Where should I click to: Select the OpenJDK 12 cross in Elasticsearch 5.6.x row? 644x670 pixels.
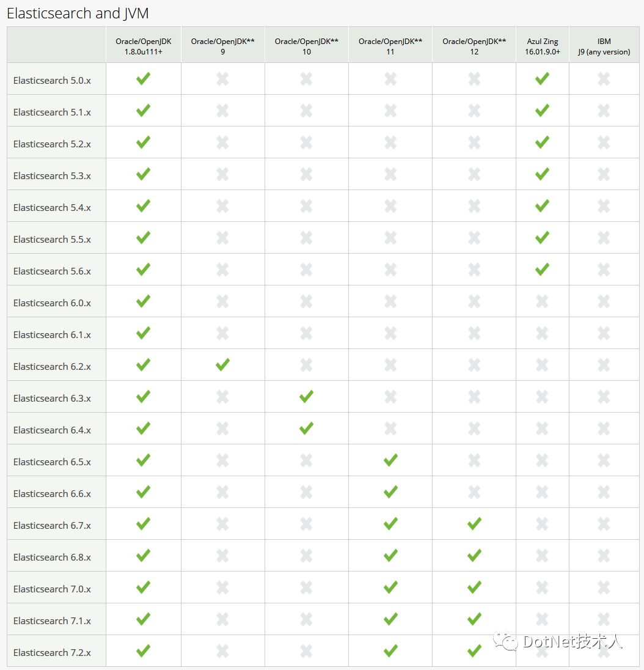coord(474,270)
